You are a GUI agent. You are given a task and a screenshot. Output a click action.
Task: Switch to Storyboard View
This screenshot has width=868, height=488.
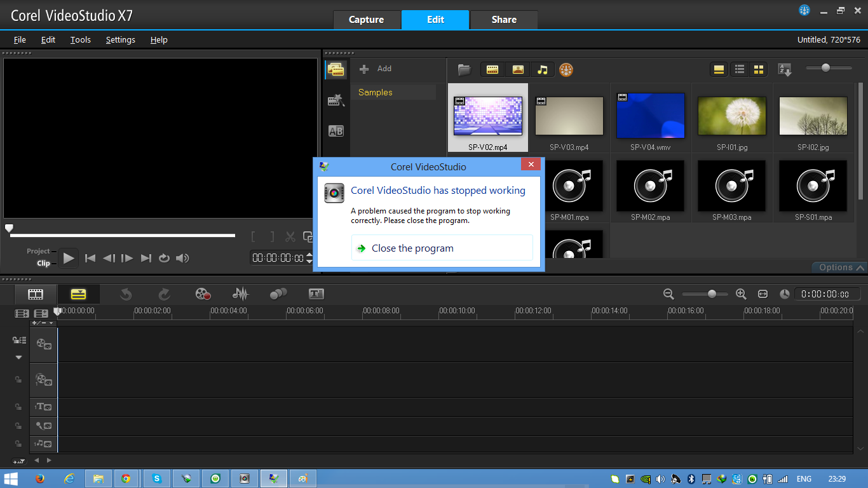[36, 294]
